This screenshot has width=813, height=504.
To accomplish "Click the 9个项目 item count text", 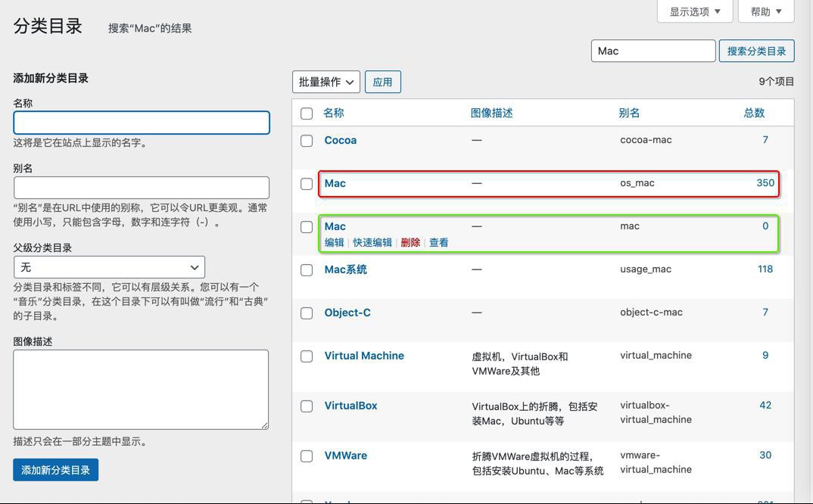I will point(776,82).
